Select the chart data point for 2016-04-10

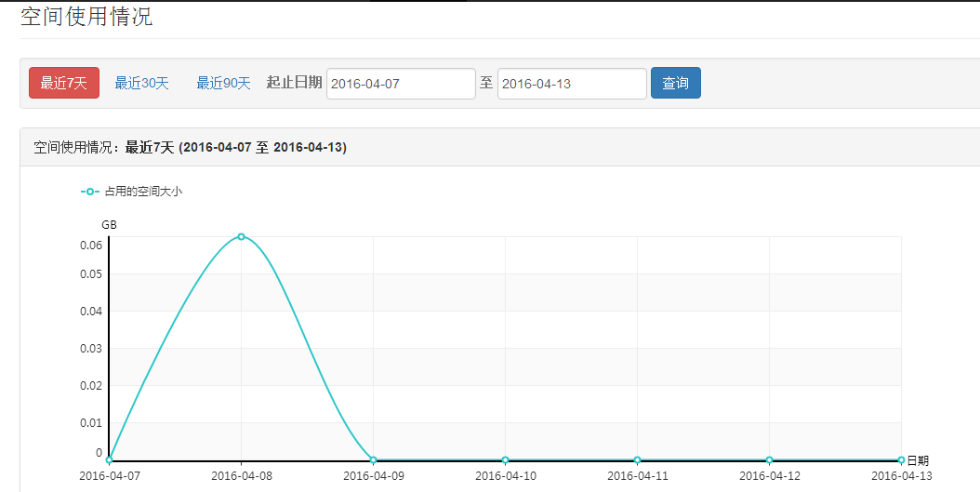[x=505, y=459]
